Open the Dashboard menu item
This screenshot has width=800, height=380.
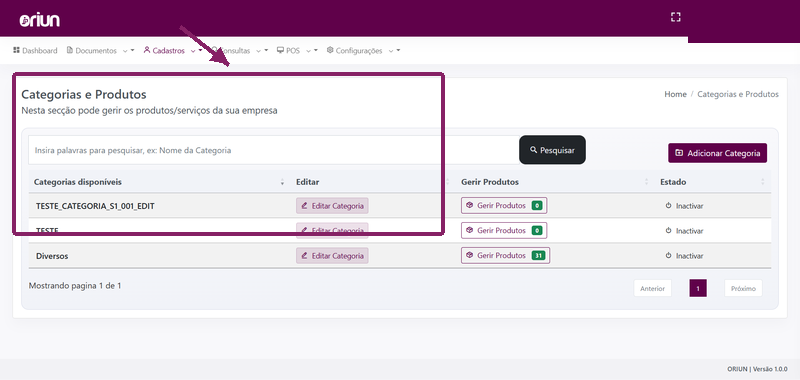pyautogui.click(x=35, y=50)
